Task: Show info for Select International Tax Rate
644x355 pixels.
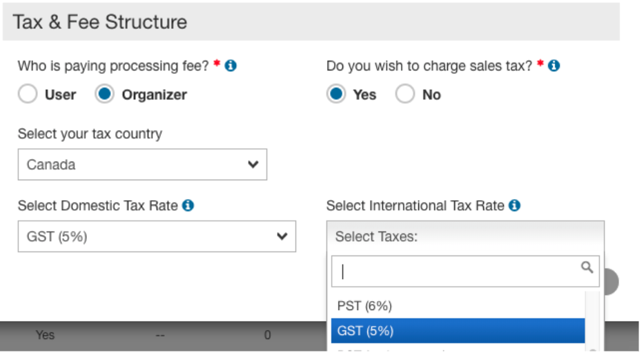Action: [514, 206]
